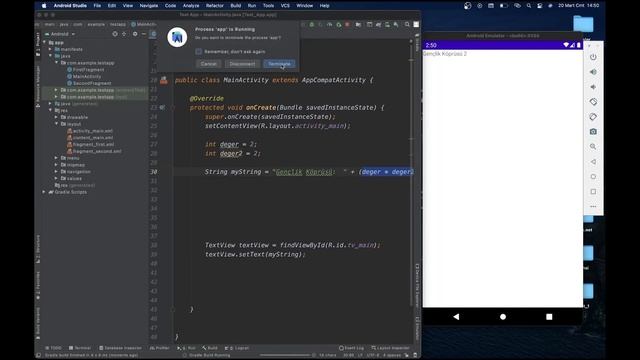Screen dimensions: 640x360
Task: Click the Cancel button in dialog
Action: point(209,64)
